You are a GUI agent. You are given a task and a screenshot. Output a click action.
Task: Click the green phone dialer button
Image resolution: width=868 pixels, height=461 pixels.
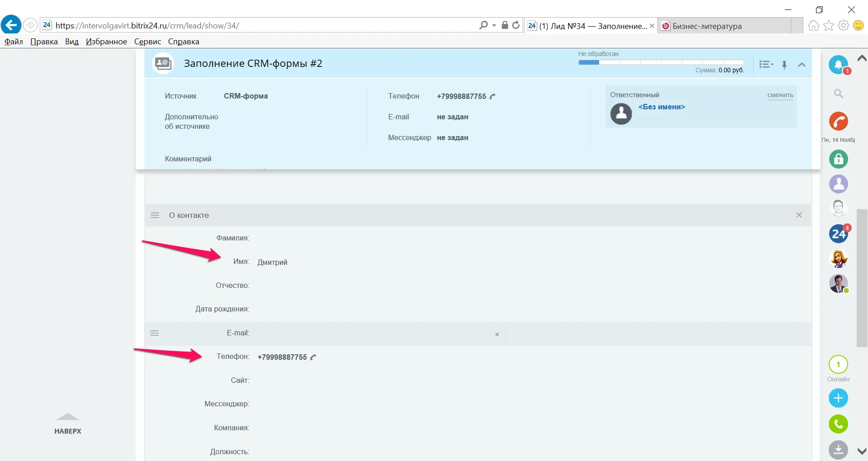838,424
